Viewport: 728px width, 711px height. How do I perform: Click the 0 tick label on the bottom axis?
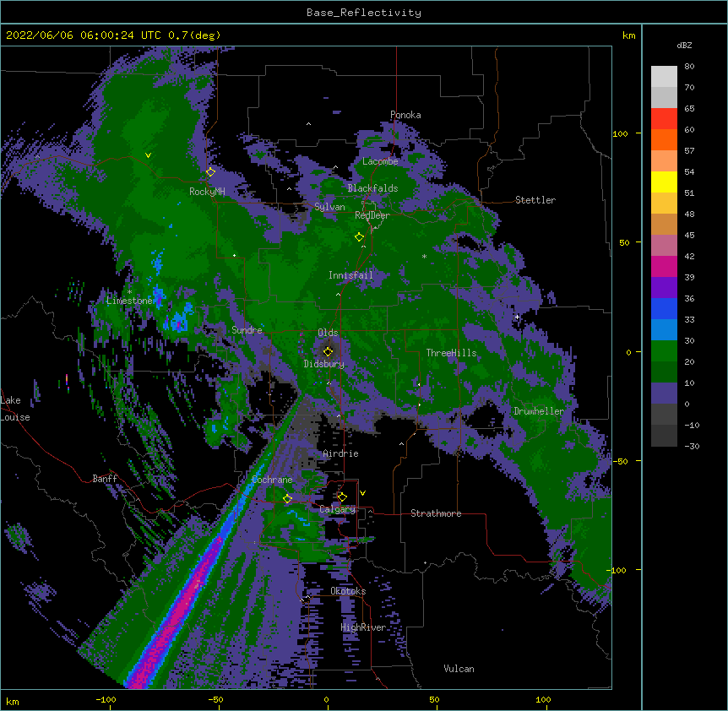[x=326, y=700]
